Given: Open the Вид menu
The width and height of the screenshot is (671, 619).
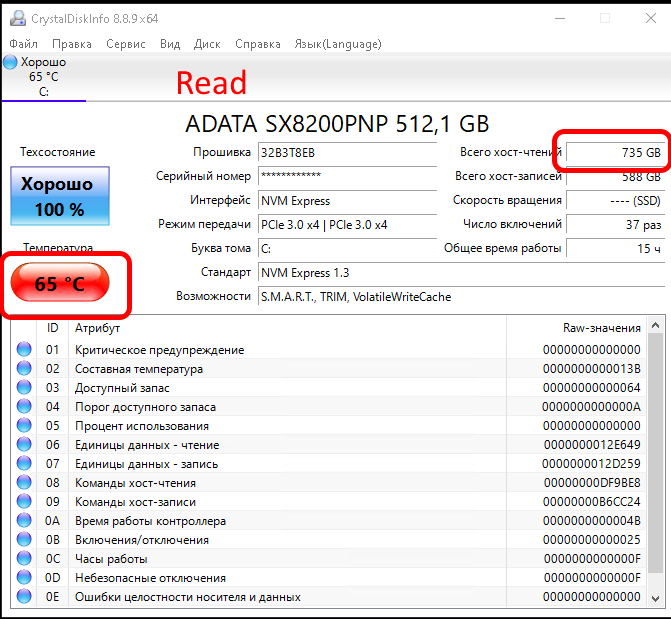Looking at the screenshot, I should tap(170, 44).
